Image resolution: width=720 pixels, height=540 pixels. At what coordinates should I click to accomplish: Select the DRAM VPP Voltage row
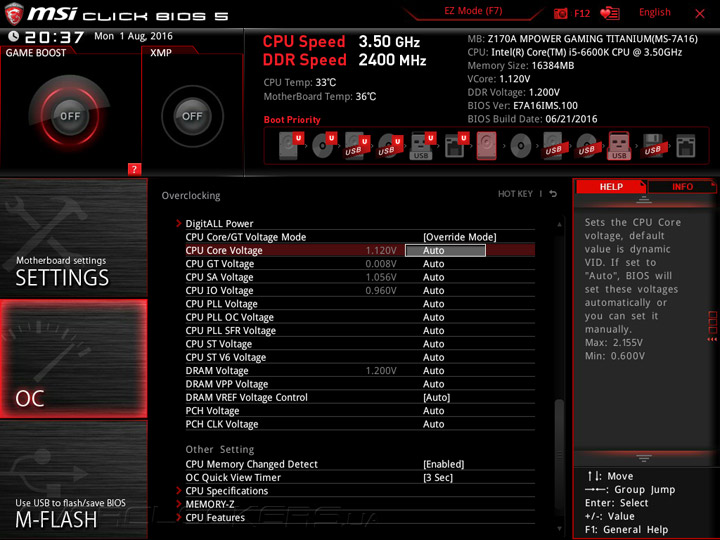pos(360,384)
